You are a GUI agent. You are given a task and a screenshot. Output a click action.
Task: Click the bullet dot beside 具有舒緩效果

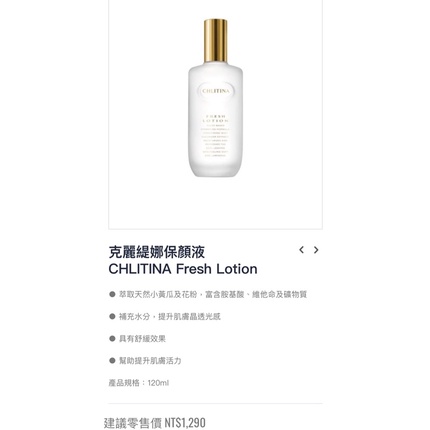click(112, 339)
